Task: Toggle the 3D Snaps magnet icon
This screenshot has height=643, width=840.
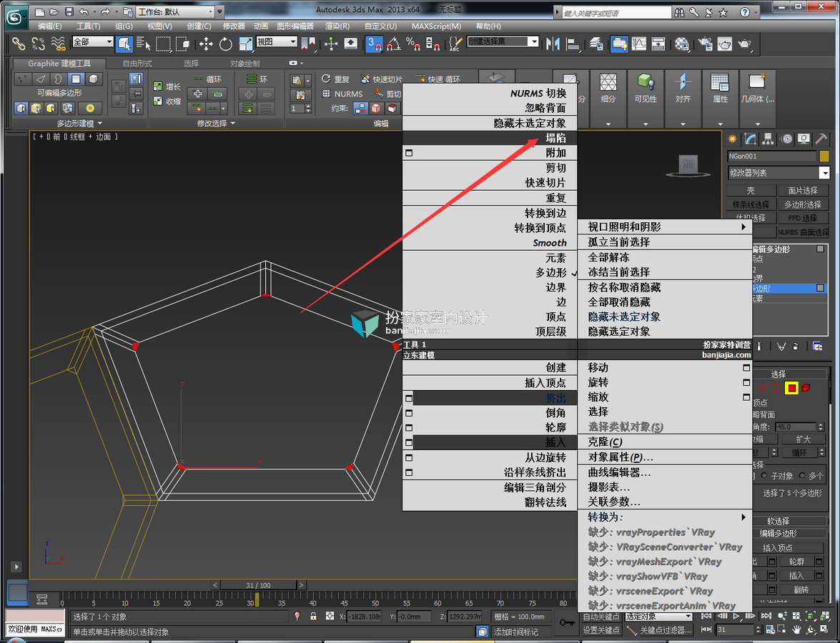Action: point(374,44)
